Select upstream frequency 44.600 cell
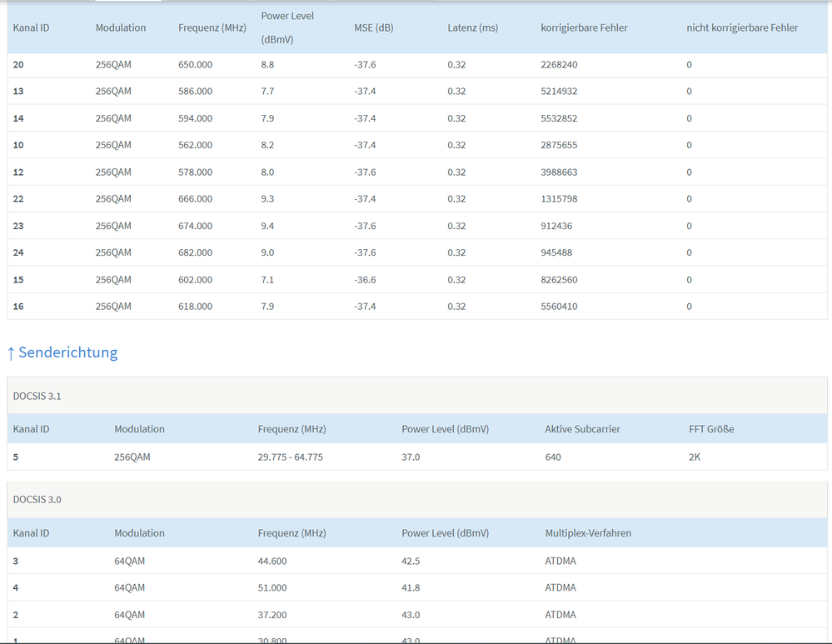 tap(272, 561)
